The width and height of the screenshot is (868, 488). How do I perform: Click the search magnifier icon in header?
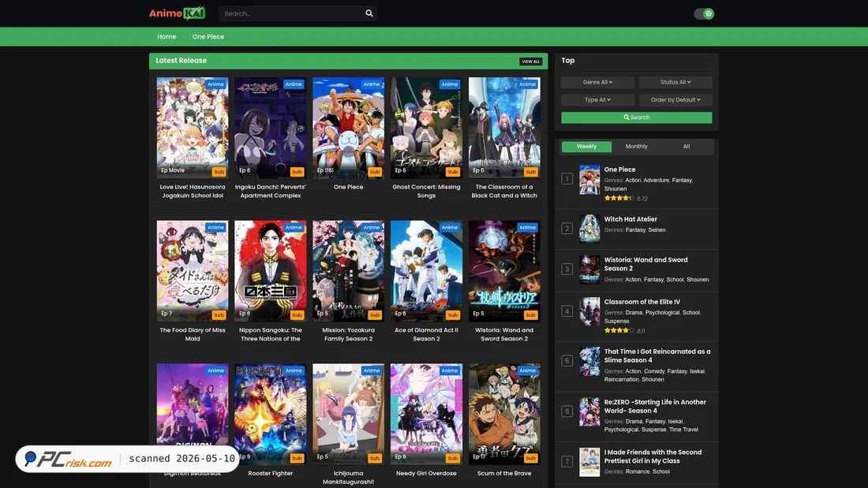[369, 13]
